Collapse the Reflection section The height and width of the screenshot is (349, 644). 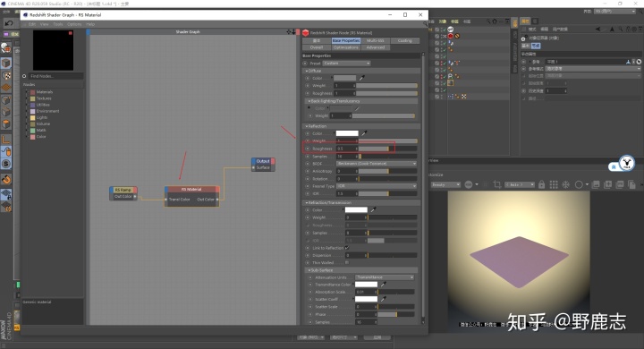[307, 126]
